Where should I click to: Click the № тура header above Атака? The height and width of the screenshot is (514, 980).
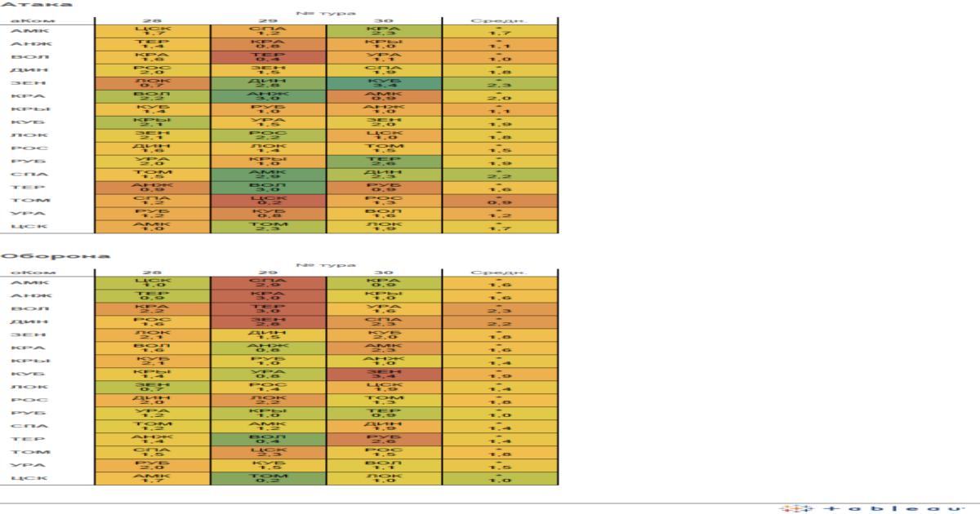pyautogui.click(x=326, y=11)
